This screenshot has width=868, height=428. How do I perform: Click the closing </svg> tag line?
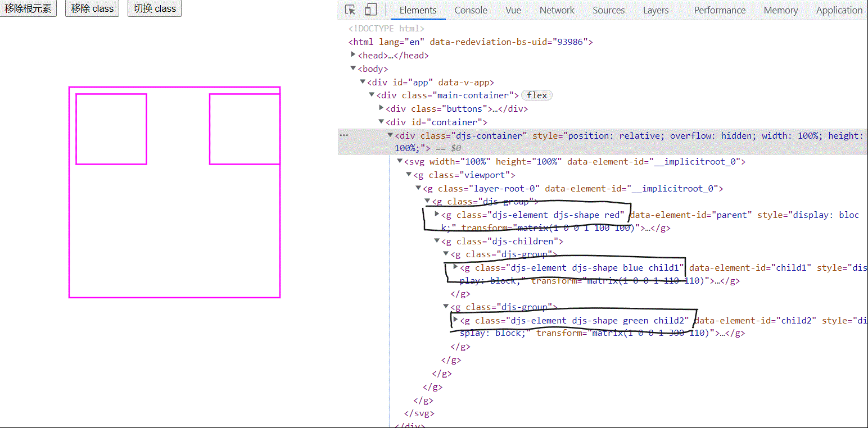(x=419, y=413)
